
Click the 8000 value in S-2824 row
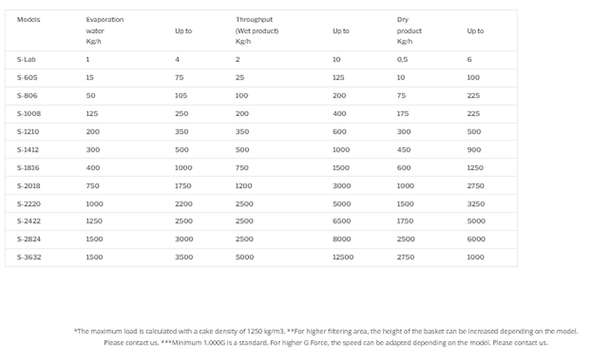coord(341,240)
